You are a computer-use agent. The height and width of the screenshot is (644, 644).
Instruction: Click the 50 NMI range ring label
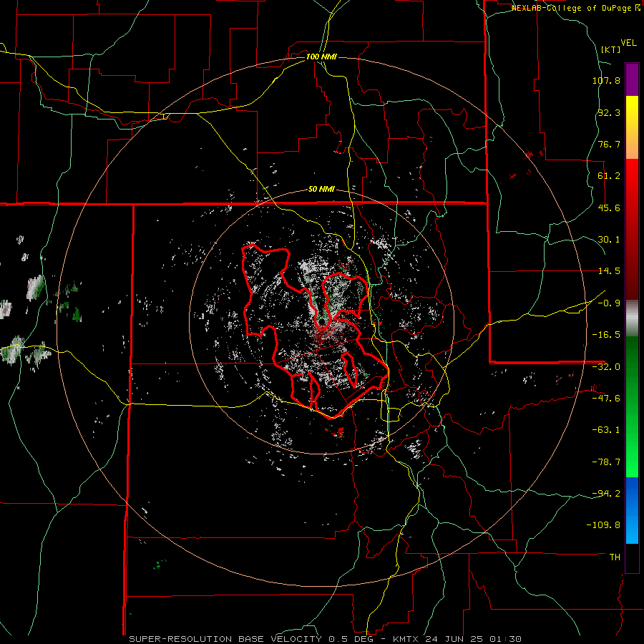coord(321,190)
